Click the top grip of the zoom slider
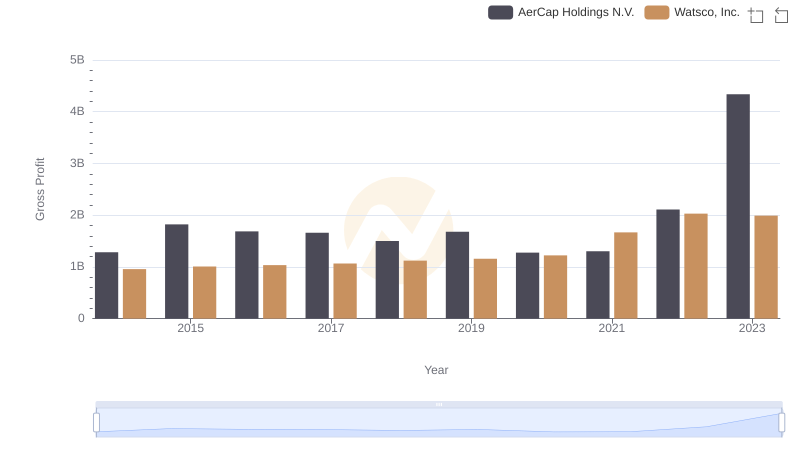Image resolution: width=800 pixels, height=461 pixels. point(439,404)
